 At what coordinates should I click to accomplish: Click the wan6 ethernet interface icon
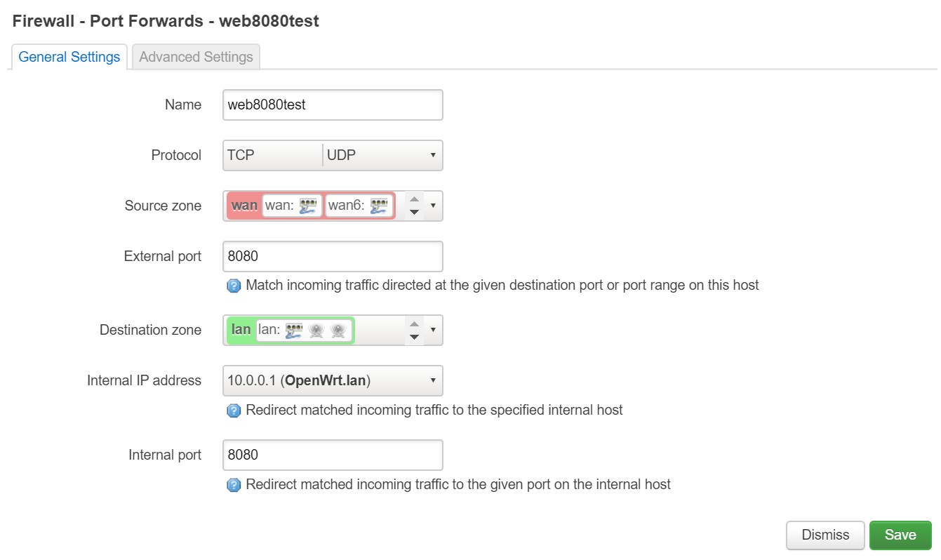[379, 206]
